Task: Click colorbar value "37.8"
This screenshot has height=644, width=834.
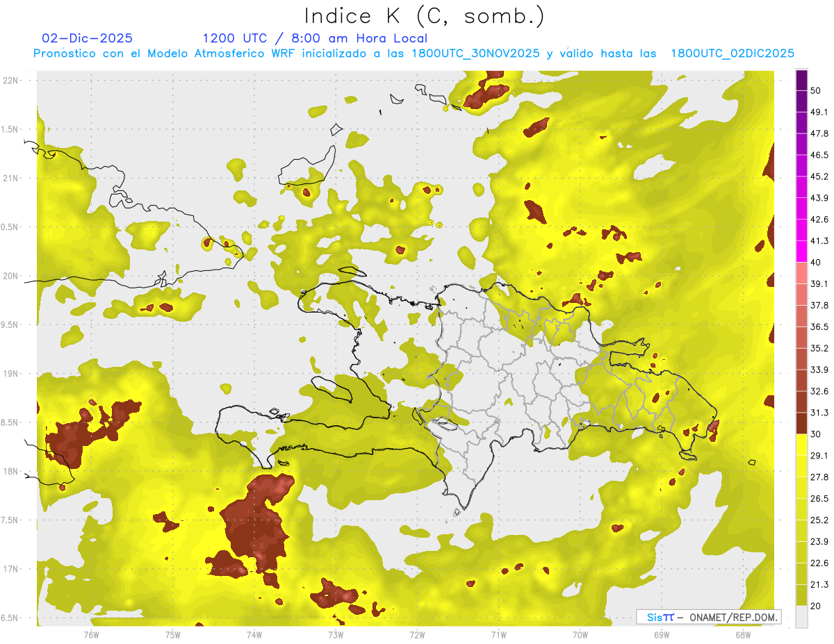Action: 819,305
